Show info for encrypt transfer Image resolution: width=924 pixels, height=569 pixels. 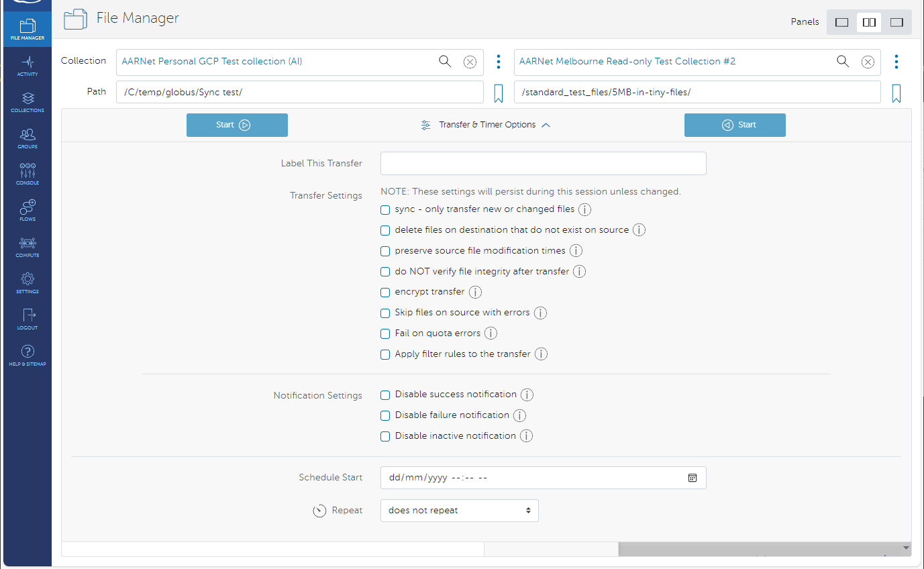tap(475, 292)
